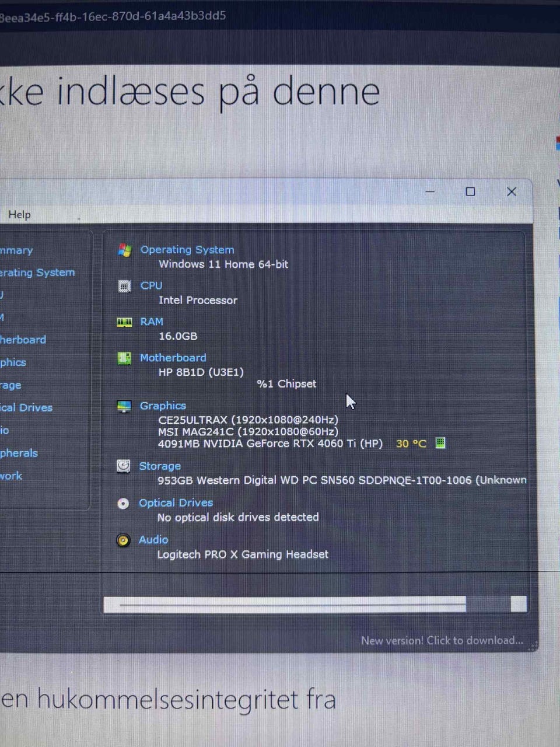Viewport: 560px width, 747px height.
Task: Click the 30 °C GPU temperature value
Action: pos(411,444)
